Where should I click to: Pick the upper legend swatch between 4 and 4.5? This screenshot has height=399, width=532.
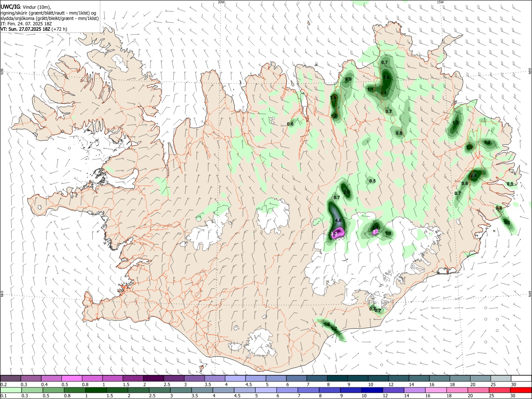(235, 378)
